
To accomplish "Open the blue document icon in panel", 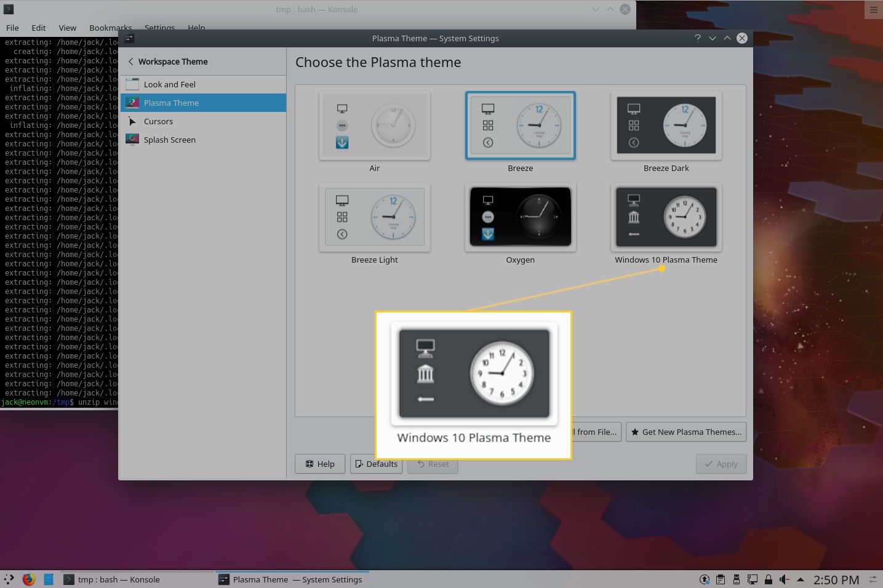I will pyautogui.click(x=49, y=579).
